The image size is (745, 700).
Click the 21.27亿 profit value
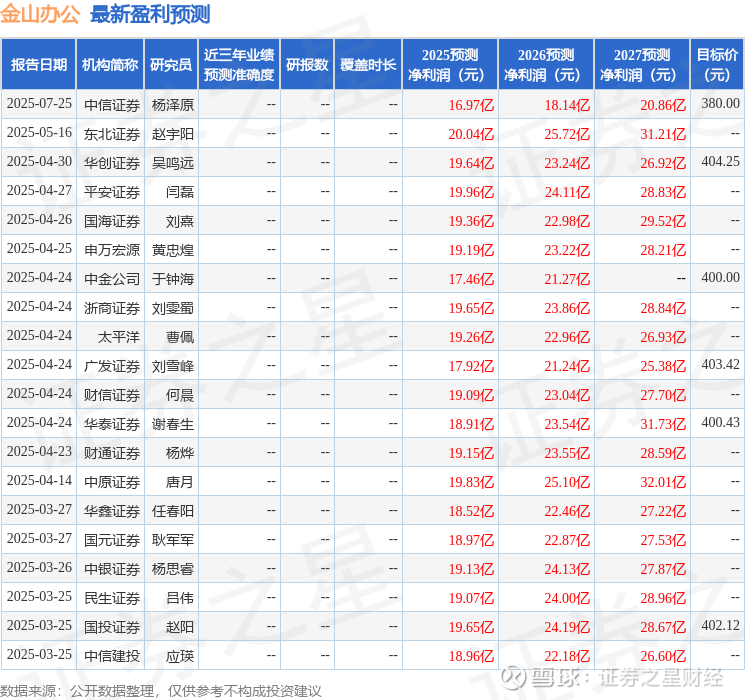pyautogui.click(x=567, y=279)
